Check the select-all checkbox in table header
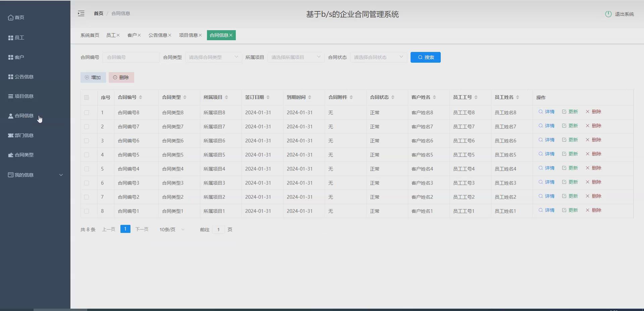The height and width of the screenshot is (311, 644). 87,98
